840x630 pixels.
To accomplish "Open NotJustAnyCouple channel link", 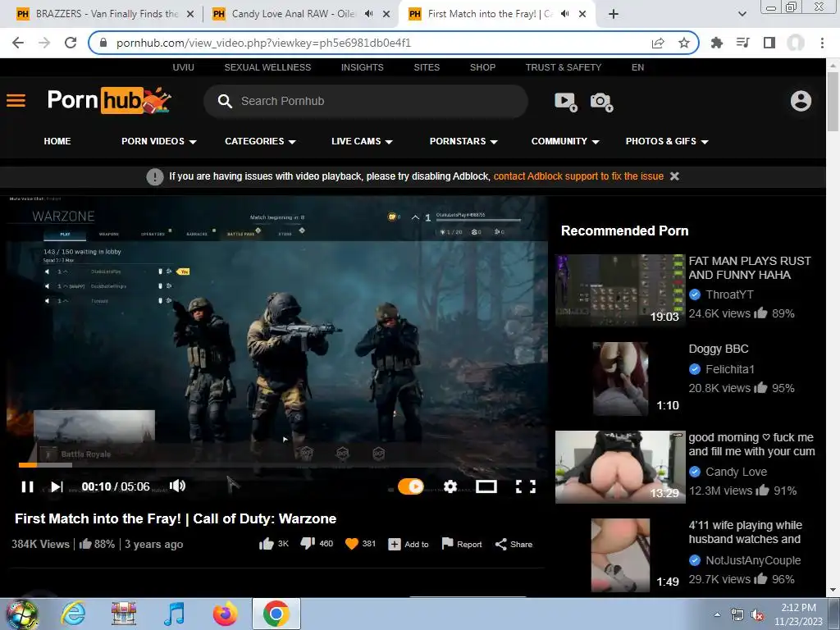I will (x=753, y=560).
